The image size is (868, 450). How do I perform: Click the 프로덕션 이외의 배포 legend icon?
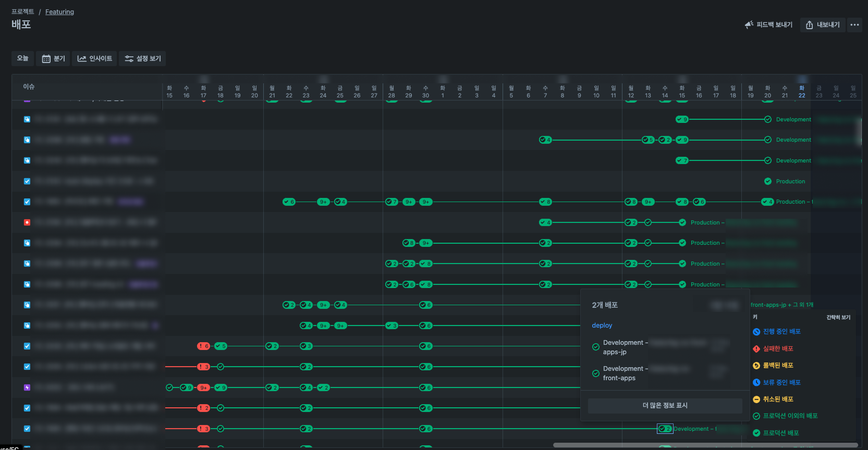tap(756, 416)
